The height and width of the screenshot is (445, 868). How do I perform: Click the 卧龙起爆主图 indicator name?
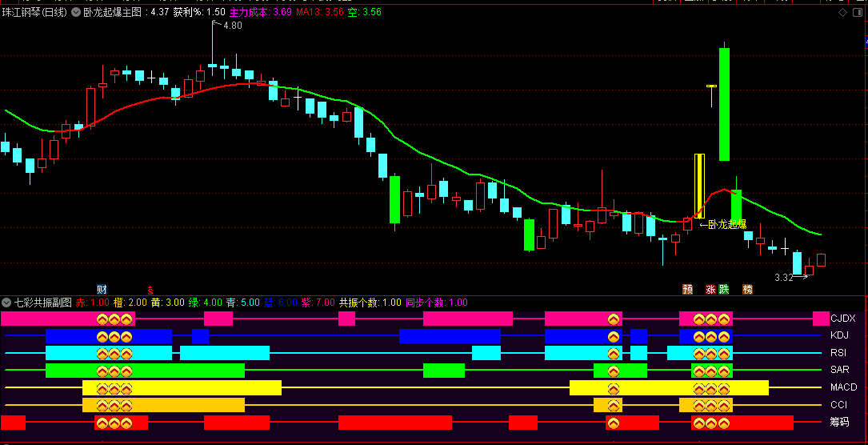[112, 12]
